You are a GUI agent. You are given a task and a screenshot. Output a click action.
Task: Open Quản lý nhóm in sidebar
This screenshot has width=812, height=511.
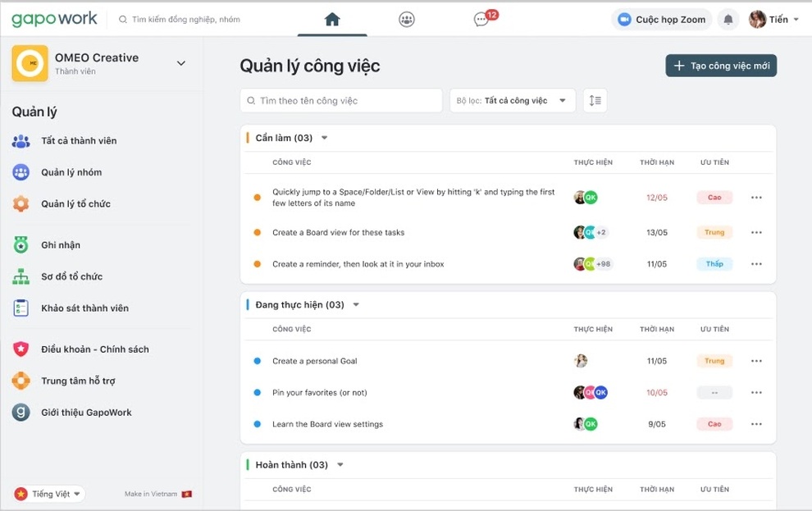[71, 172]
